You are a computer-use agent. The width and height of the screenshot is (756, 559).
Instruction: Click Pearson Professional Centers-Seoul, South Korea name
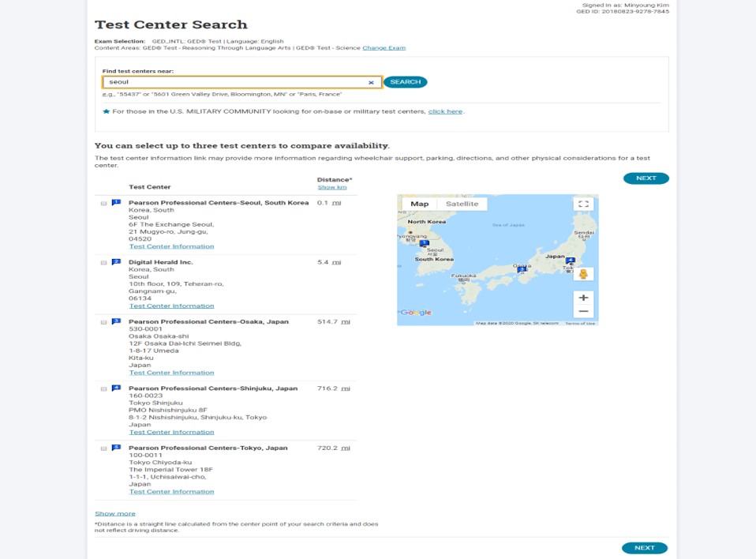point(219,203)
